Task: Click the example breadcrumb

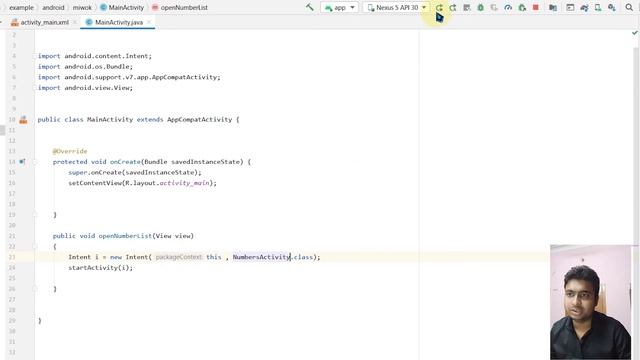Action: 21,7
